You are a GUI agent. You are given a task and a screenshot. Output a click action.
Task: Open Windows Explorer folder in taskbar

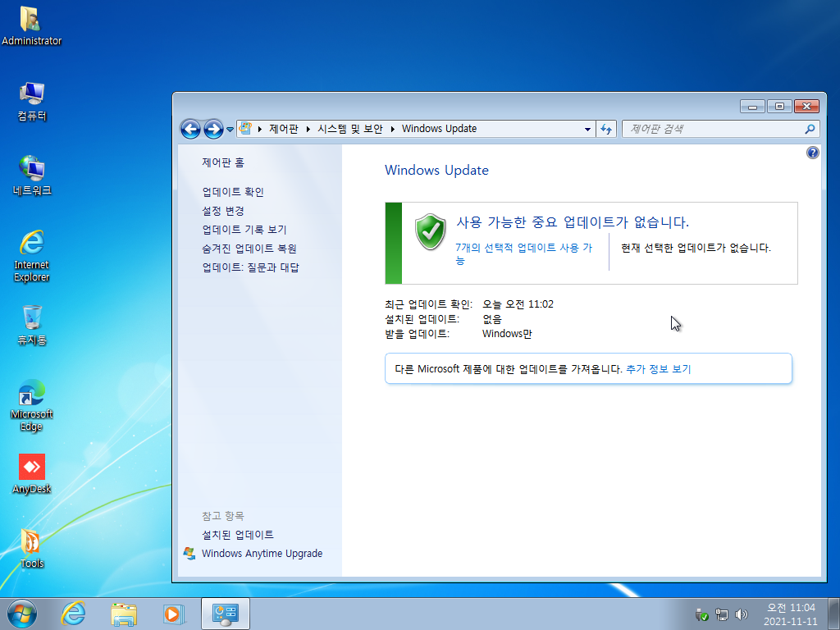(x=124, y=614)
